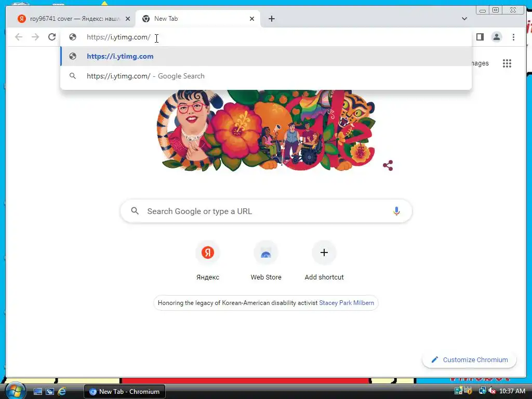Click the partially hidden Images link
The width and height of the screenshot is (532, 399).
480,63
